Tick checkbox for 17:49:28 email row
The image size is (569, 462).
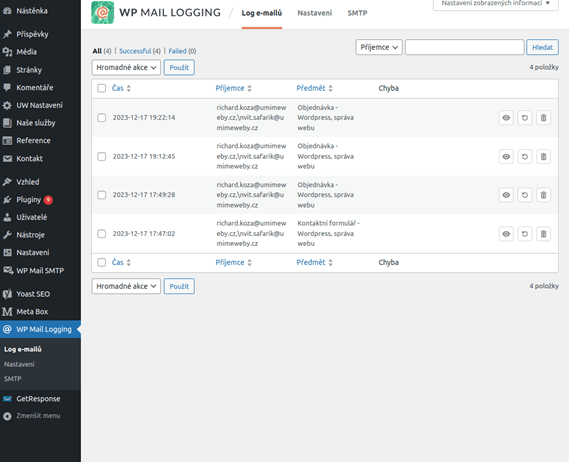pos(102,195)
